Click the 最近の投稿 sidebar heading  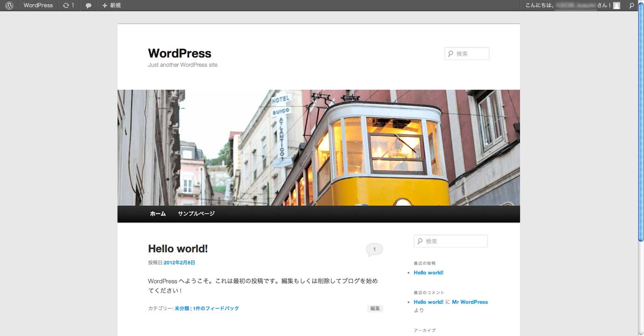[x=425, y=263]
